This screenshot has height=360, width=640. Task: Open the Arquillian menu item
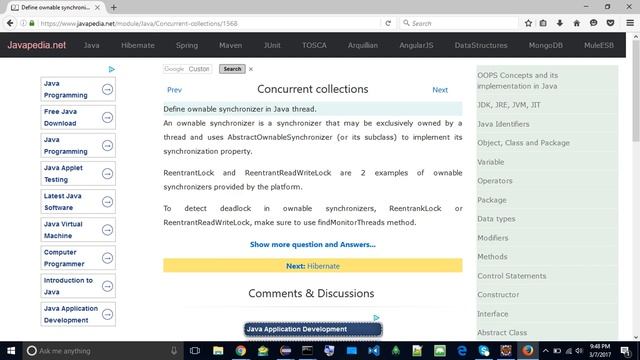(363, 45)
